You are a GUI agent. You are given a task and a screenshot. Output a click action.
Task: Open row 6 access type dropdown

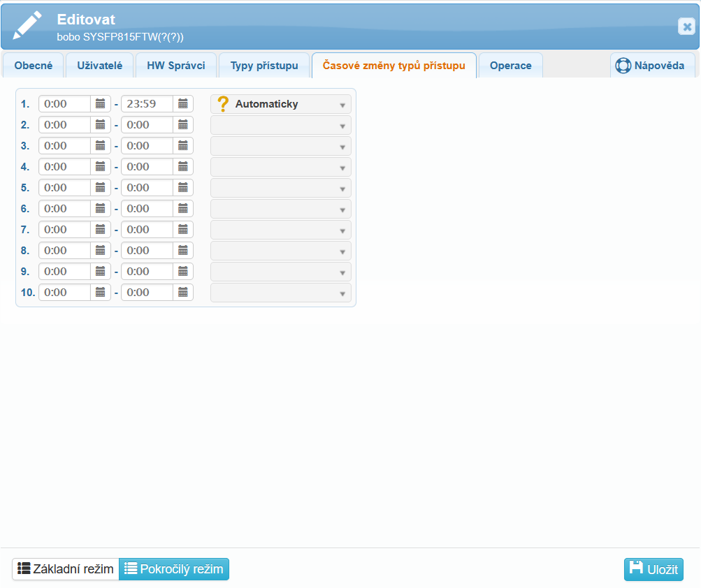pyautogui.click(x=342, y=210)
